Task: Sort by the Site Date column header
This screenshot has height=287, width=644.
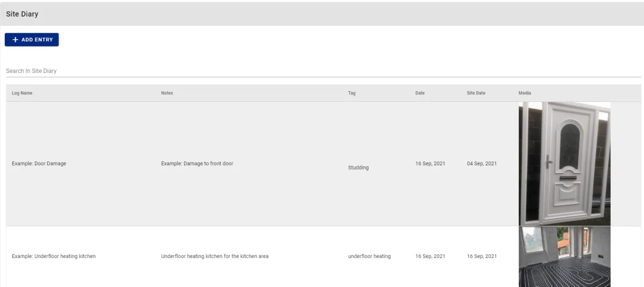Action: tap(476, 93)
